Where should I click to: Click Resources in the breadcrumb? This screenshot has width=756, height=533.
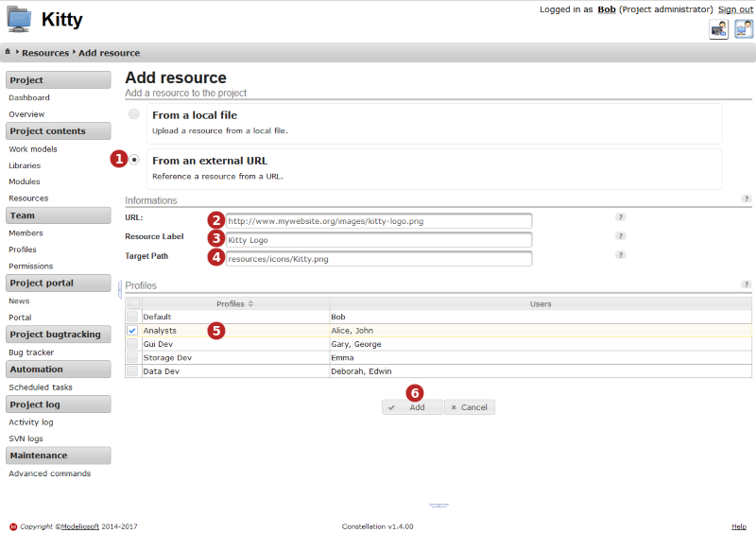pyautogui.click(x=45, y=53)
